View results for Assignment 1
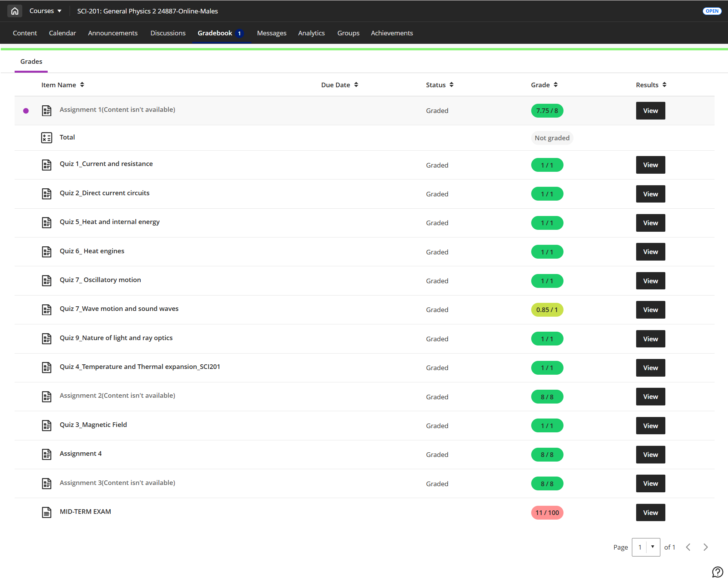Viewport: 728px width, 588px height. point(650,111)
